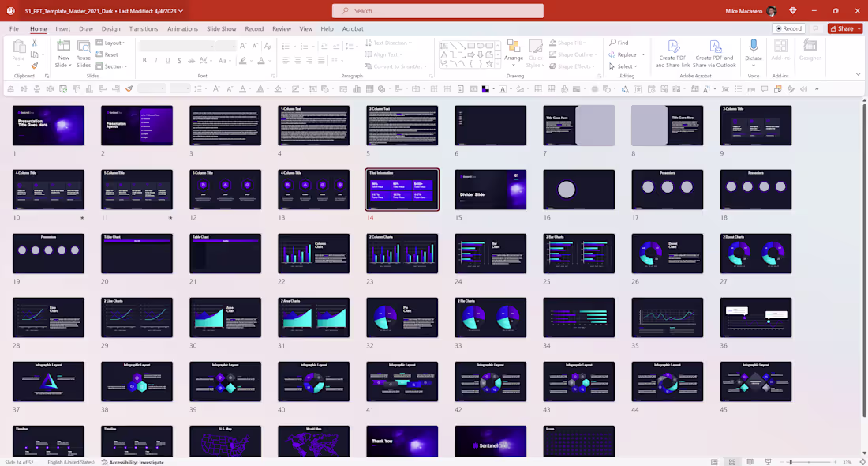Image resolution: width=868 pixels, height=466 pixels.
Task: Click the Share button
Action: (843, 28)
